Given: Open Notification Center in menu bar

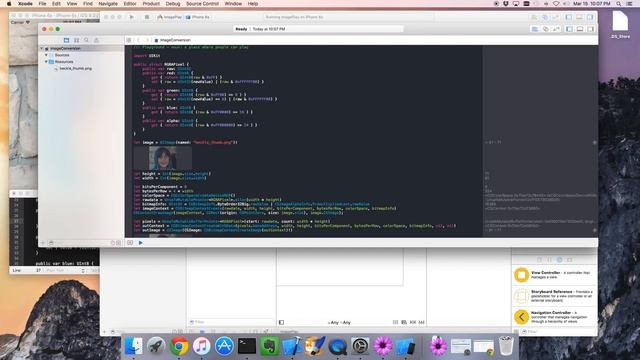Looking at the screenshot, I should [x=630, y=4].
